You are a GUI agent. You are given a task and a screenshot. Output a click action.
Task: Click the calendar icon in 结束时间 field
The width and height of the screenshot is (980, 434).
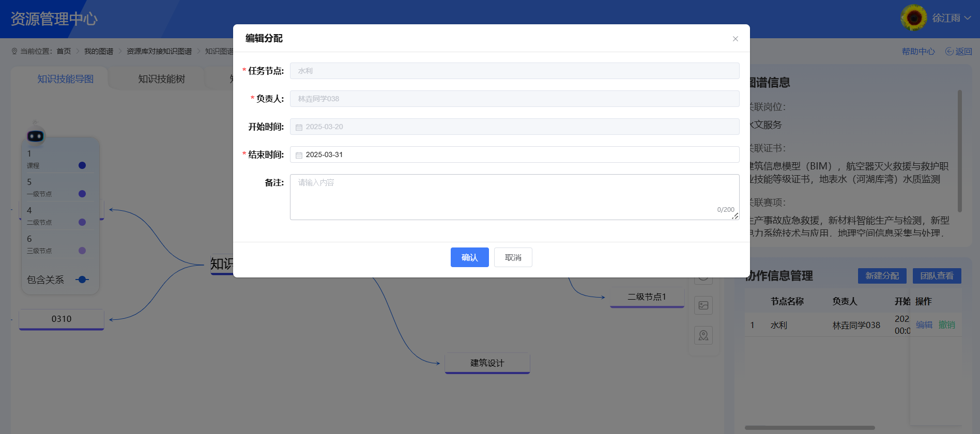[x=299, y=155]
